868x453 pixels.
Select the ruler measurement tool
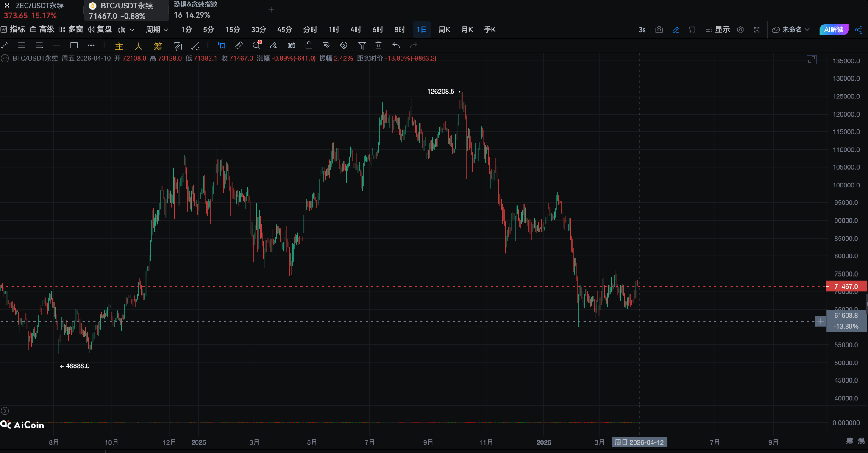[239, 45]
